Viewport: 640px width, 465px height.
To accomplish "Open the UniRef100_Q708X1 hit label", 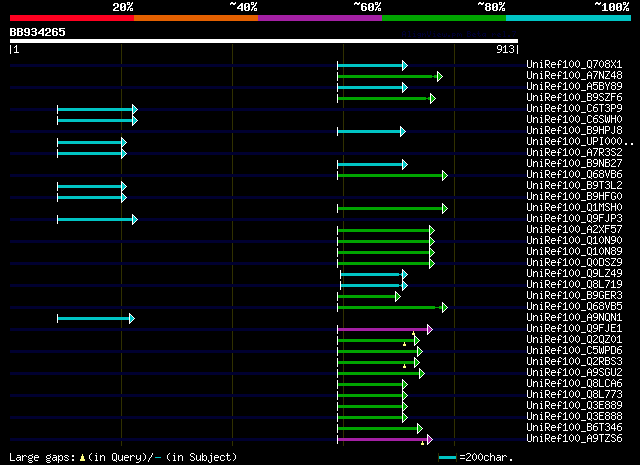I will [574, 64].
